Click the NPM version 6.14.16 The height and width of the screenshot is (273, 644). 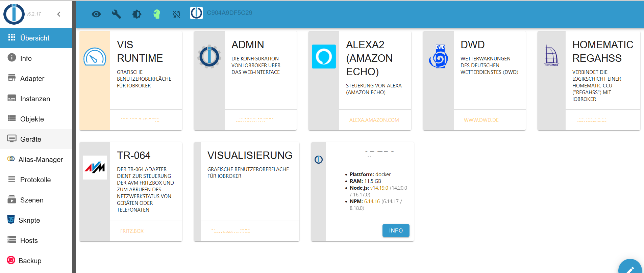372,201
